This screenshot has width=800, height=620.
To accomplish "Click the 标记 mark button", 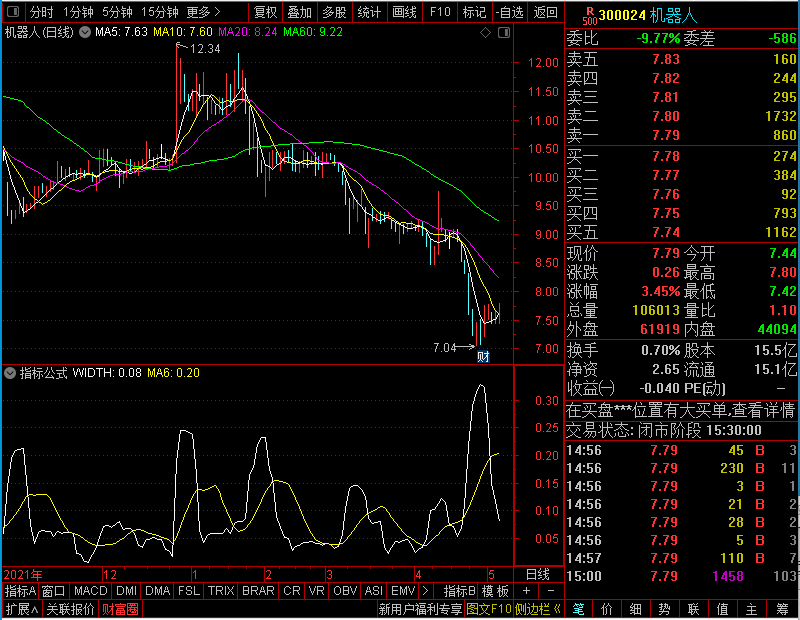I will point(474,12).
